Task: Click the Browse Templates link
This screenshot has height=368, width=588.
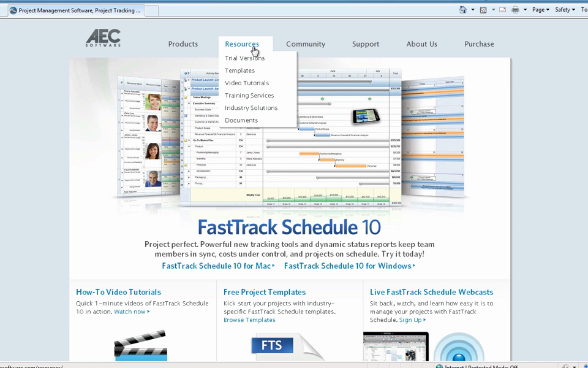Action: pyautogui.click(x=249, y=320)
